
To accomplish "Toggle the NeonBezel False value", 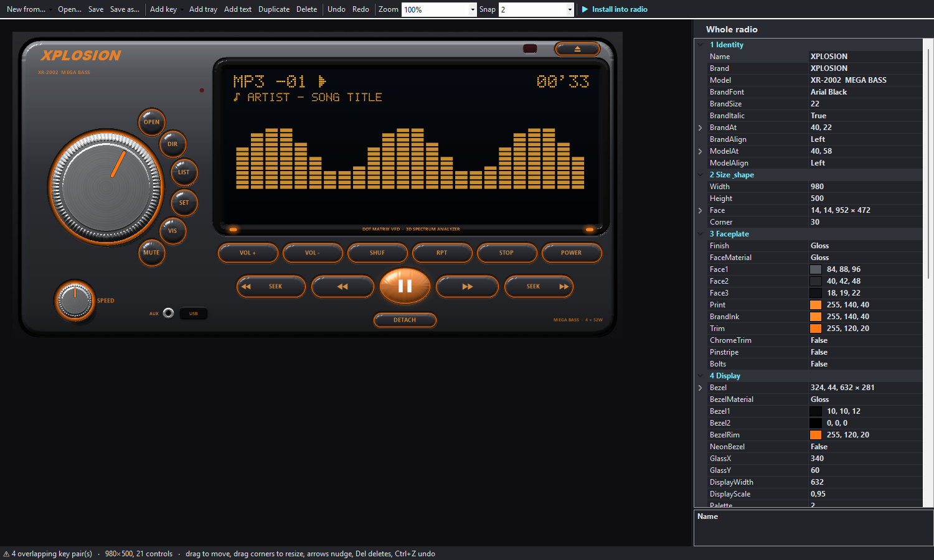I will pyautogui.click(x=866, y=447).
